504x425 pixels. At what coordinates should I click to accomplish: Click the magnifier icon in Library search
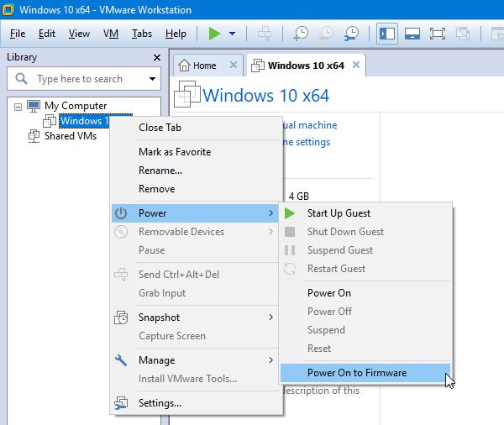click(x=22, y=78)
